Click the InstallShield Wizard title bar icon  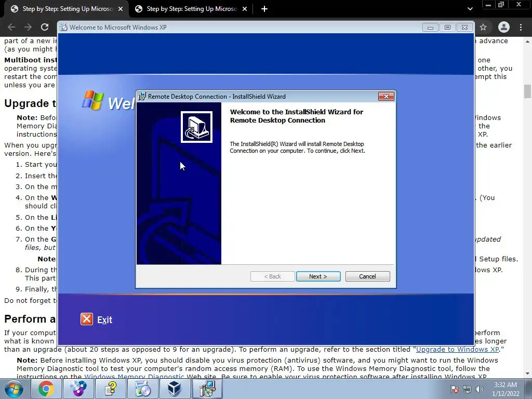point(142,96)
